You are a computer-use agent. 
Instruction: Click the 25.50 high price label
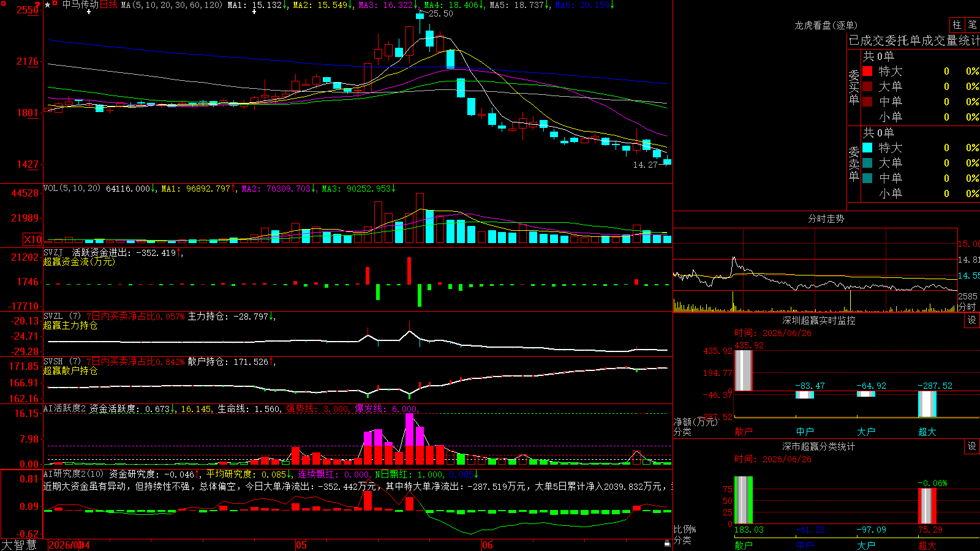click(x=441, y=13)
